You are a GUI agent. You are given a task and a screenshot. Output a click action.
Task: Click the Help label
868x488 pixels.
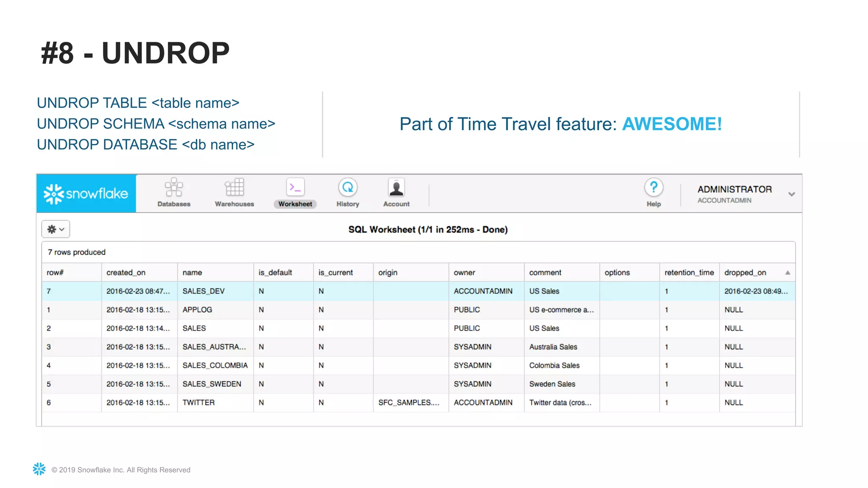tap(654, 204)
